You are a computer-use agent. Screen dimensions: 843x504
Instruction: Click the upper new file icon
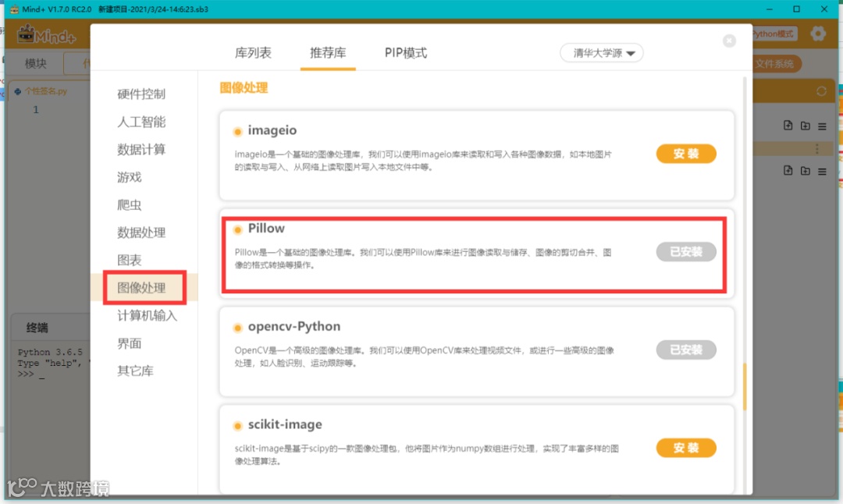(x=788, y=125)
